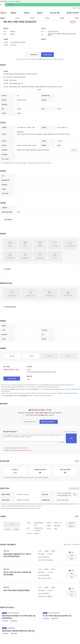Click the 거짓구인광고 신고 button
Viewport: 80px width, 644px height.
(x=74, y=488)
